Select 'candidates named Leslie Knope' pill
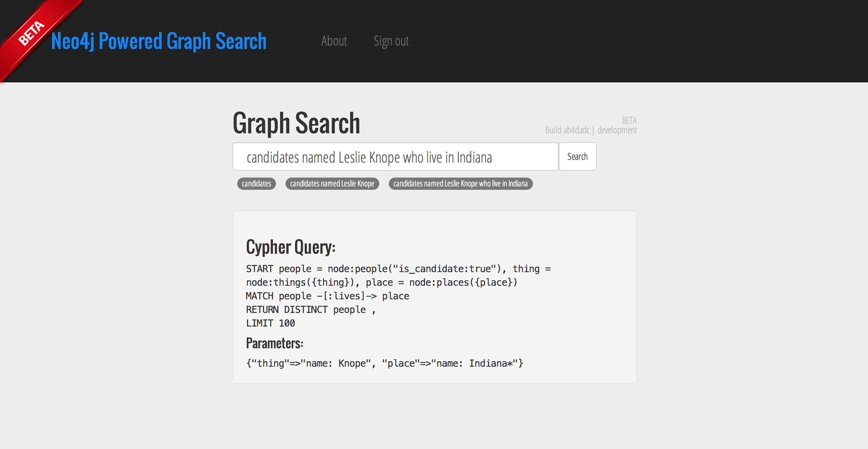This screenshot has height=449, width=868. (x=332, y=184)
